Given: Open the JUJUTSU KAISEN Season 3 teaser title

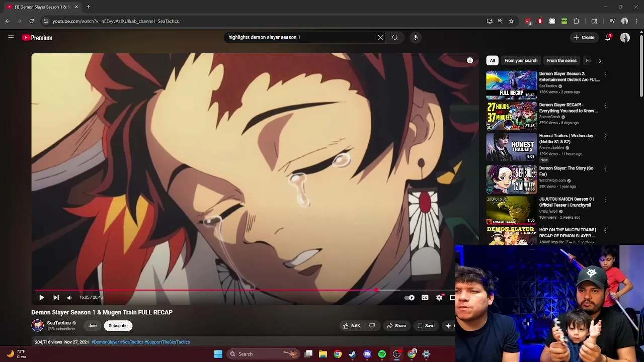Looking at the screenshot, I should [x=567, y=202].
